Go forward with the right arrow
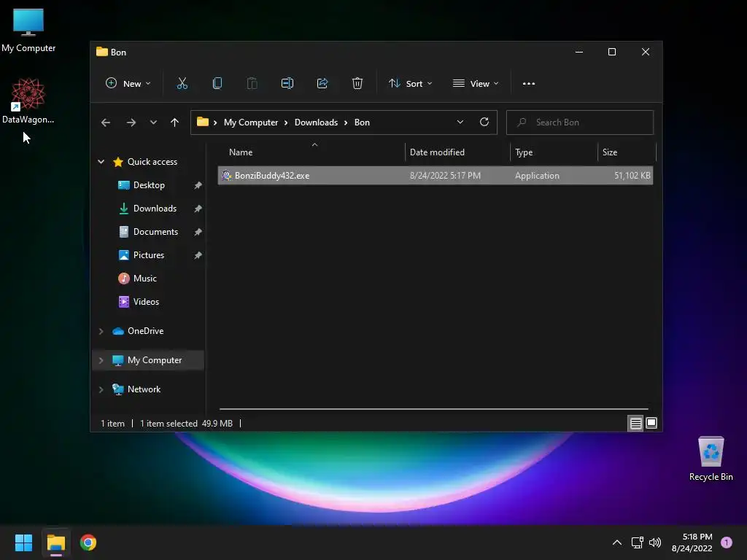This screenshot has width=747, height=560. (x=131, y=122)
